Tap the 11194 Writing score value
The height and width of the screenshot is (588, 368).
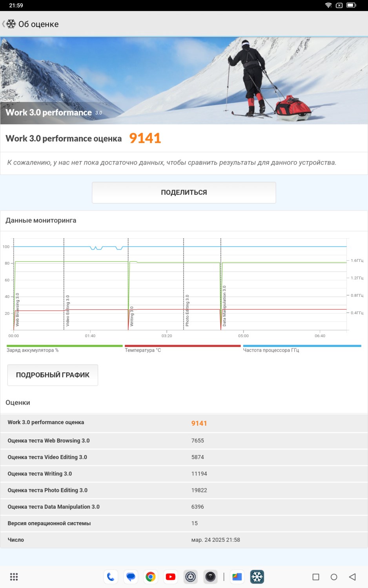pyautogui.click(x=199, y=474)
